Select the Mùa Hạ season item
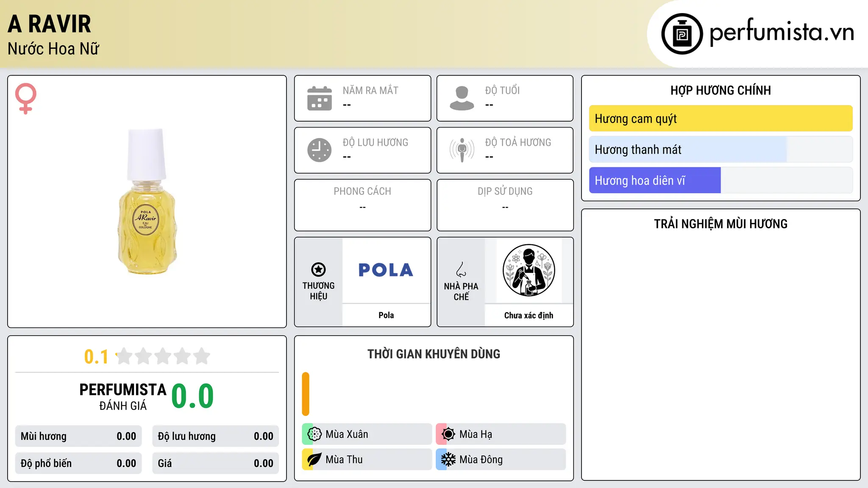The width and height of the screenshot is (868, 488). 501,434
